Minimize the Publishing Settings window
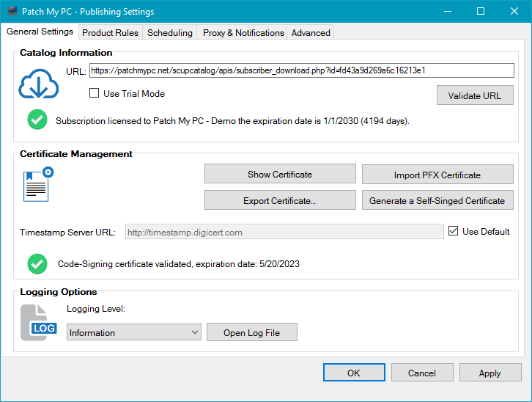This screenshot has width=532, height=402. (x=448, y=11)
